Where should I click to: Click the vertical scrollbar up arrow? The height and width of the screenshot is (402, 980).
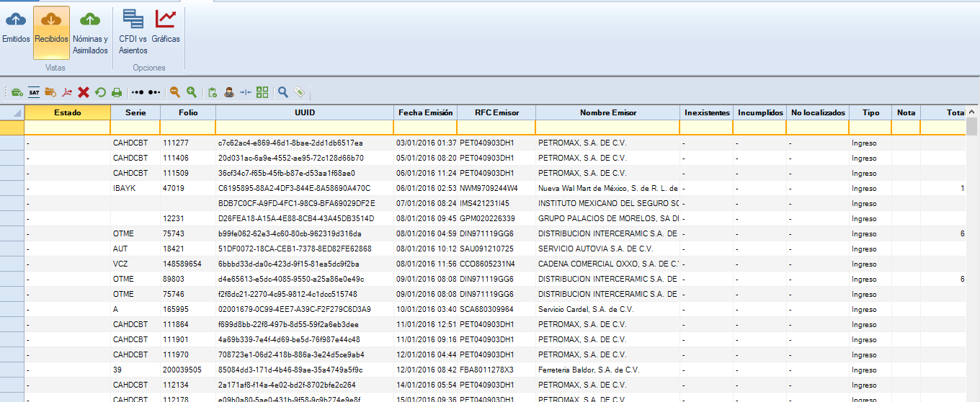click(972, 112)
